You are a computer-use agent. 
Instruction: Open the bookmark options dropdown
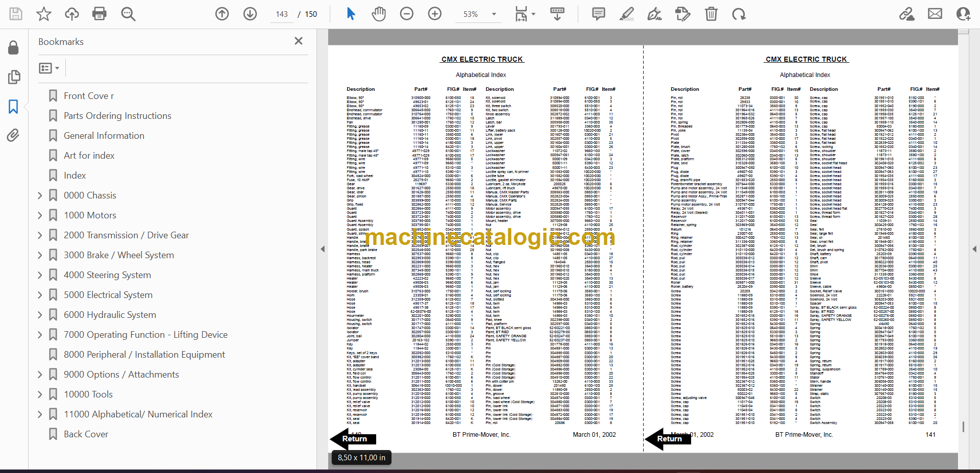[x=50, y=68]
